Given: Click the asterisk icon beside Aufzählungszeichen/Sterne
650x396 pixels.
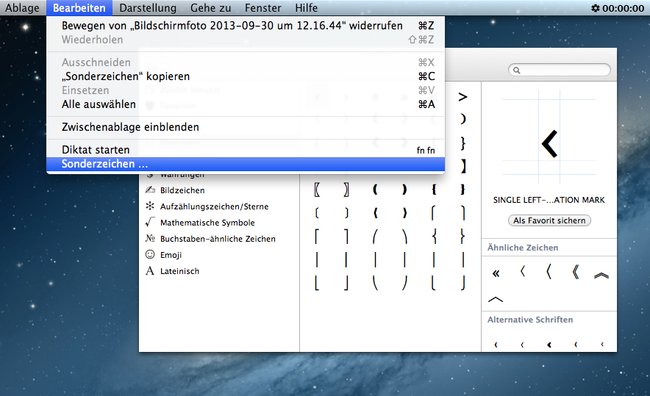Looking at the screenshot, I should pos(150,206).
